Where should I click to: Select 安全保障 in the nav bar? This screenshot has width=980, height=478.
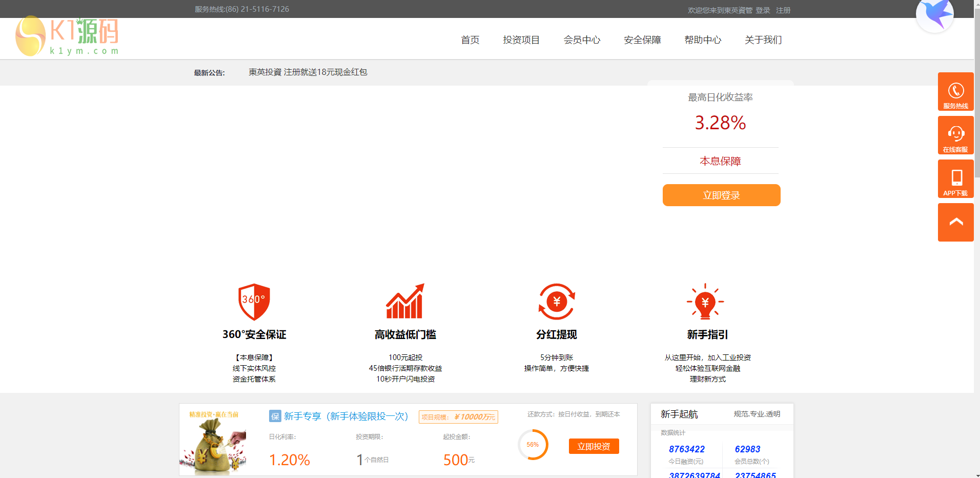(642, 40)
